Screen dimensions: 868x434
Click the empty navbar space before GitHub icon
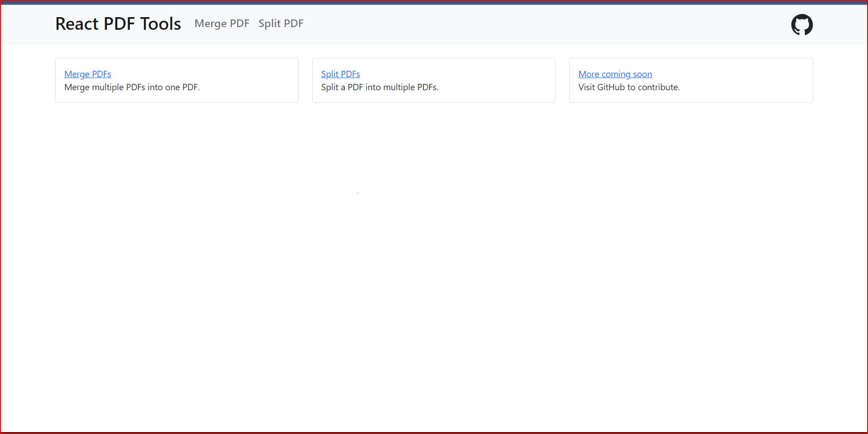tap(541, 24)
